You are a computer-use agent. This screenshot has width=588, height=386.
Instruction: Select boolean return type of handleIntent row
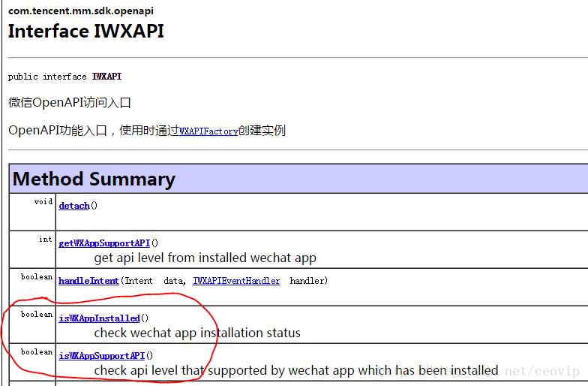(37, 276)
